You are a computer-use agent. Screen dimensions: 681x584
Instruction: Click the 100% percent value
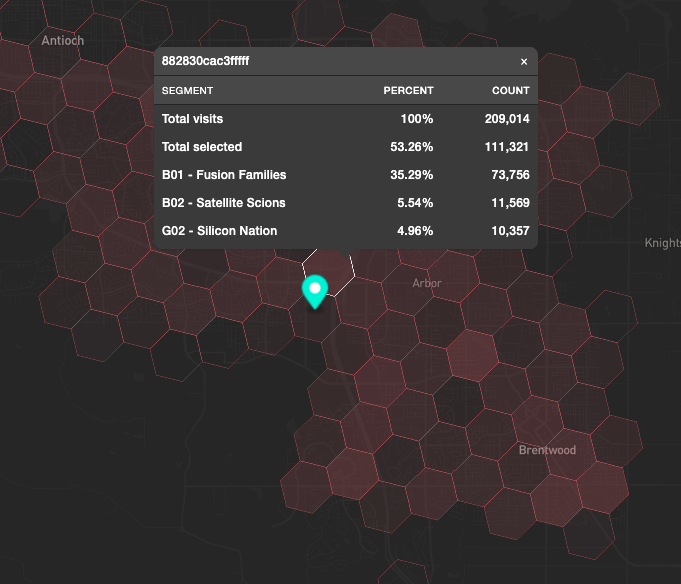pyautogui.click(x=417, y=119)
